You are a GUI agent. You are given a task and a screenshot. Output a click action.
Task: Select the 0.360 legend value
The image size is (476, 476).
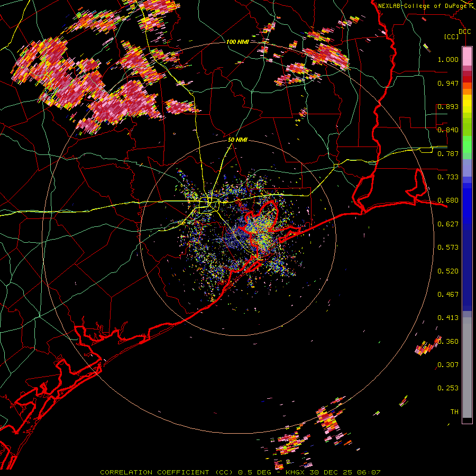click(x=448, y=342)
